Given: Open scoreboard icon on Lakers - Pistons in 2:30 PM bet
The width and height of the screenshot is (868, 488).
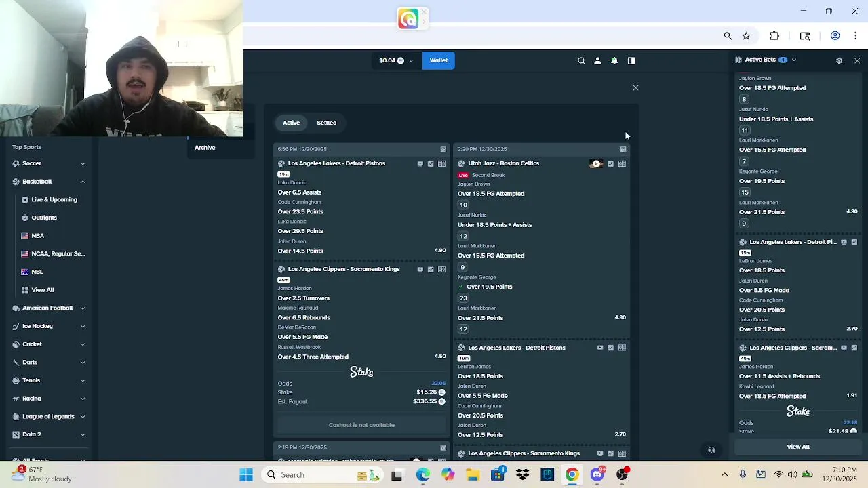Looking at the screenshot, I should (x=622, y=348).
